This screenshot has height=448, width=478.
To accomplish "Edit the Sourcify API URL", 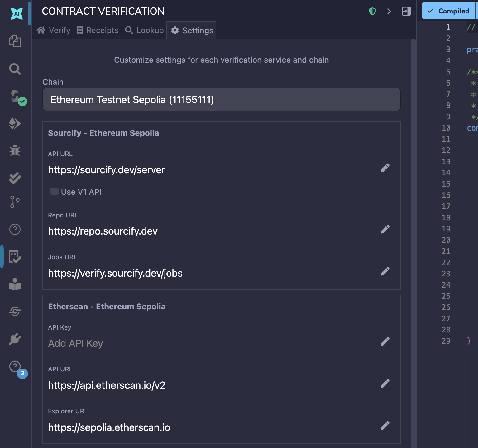I will pos(385,168).
